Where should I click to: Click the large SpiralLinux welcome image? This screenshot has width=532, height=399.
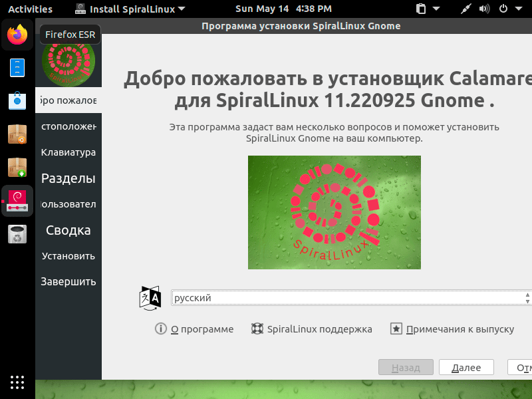point(334,212)
